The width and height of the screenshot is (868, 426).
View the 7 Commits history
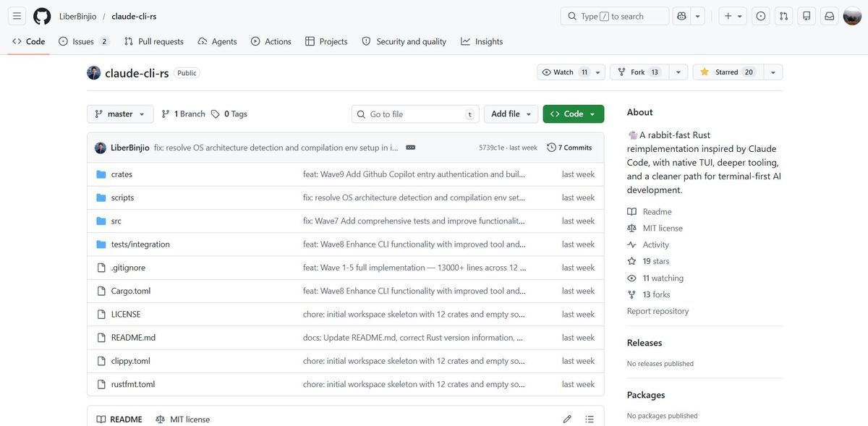570,148
